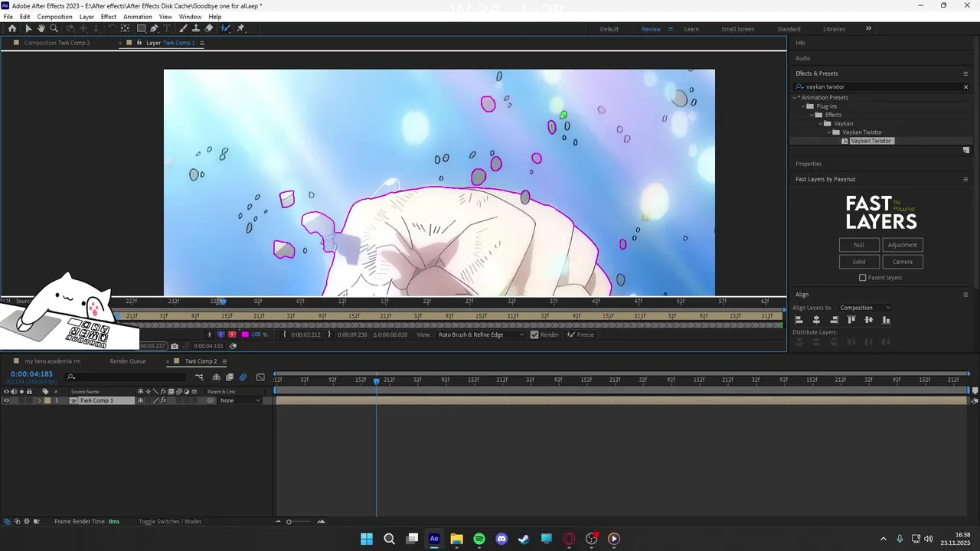Align layers horizontally to center

[x=816, y=320]
